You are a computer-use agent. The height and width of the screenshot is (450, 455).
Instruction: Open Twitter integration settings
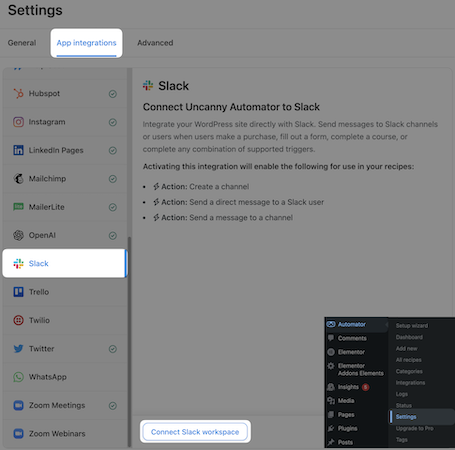point(65,349)
